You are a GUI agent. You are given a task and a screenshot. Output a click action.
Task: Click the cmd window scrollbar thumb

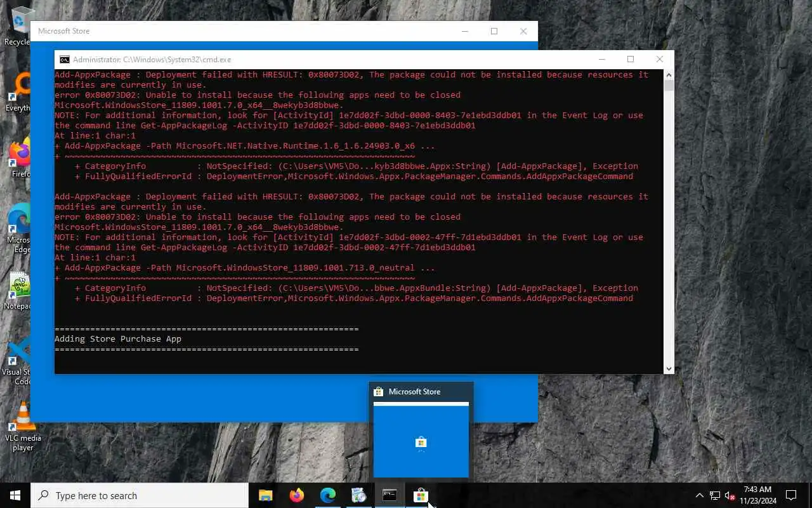pos(669,85)
